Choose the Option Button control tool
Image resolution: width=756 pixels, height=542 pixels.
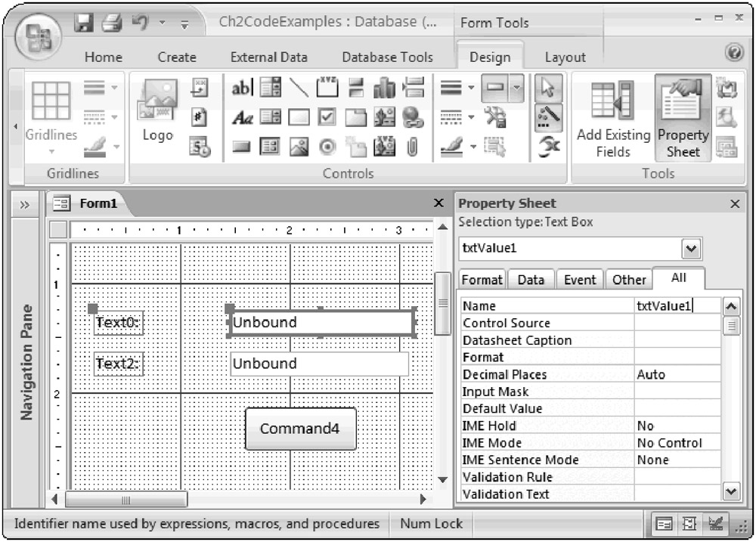[327, 145]
